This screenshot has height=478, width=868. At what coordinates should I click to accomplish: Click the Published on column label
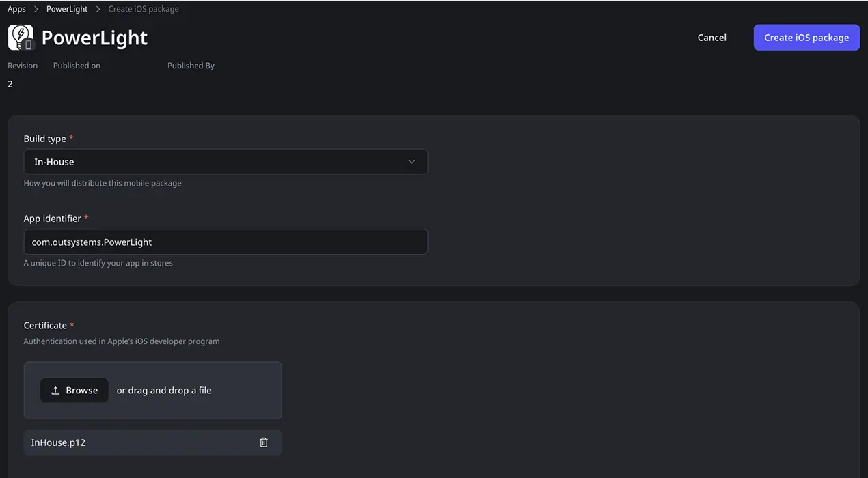pyautogui.click(x=76, y=65)
